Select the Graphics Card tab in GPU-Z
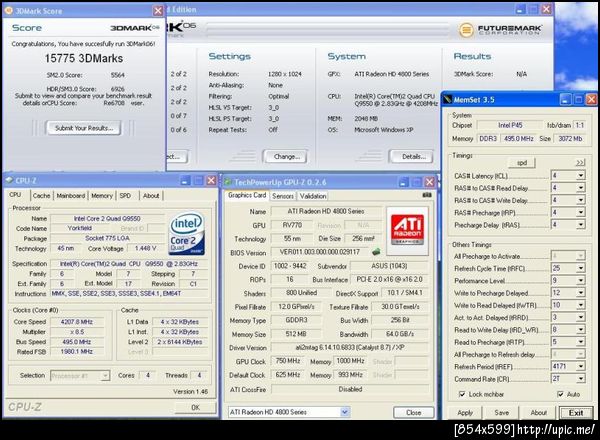This screenshot has height=440, width=600. pos(247,195)
